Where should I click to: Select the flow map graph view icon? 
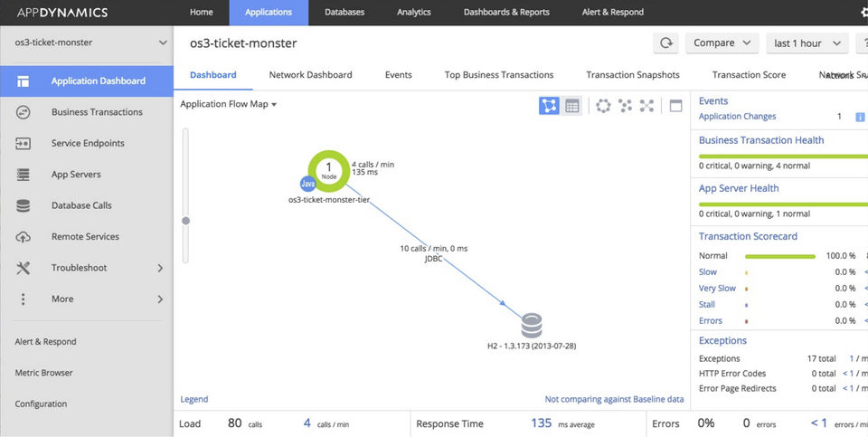pyautogui.click(x=549, y=106)
